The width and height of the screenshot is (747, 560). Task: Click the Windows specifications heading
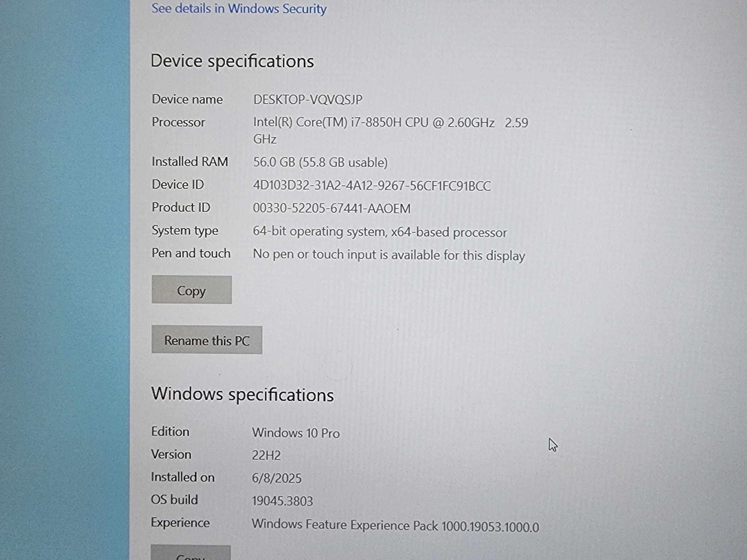pyautogui.click(x=243, y=394)
